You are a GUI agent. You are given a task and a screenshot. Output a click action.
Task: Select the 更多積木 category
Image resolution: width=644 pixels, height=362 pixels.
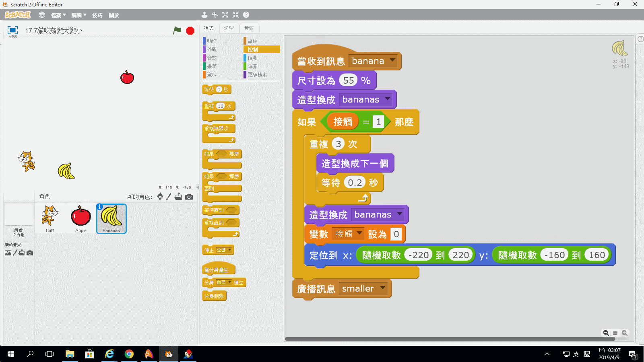pos(261,75)
